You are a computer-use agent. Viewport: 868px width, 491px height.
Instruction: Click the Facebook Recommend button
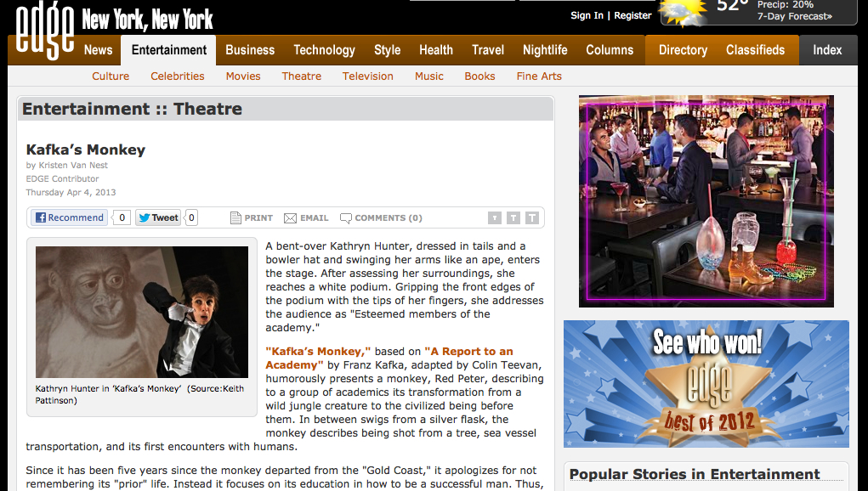click(x=69, y=217)
